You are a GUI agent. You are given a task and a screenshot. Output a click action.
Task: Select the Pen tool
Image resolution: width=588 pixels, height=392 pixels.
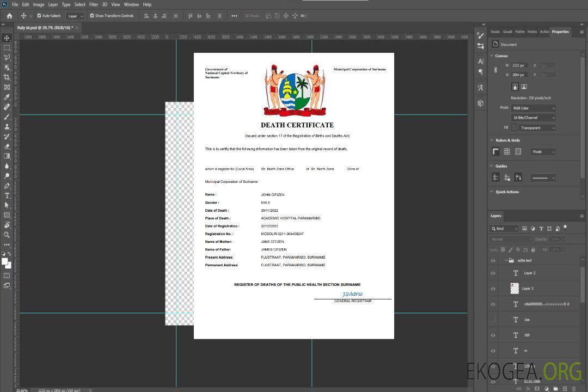7,186
